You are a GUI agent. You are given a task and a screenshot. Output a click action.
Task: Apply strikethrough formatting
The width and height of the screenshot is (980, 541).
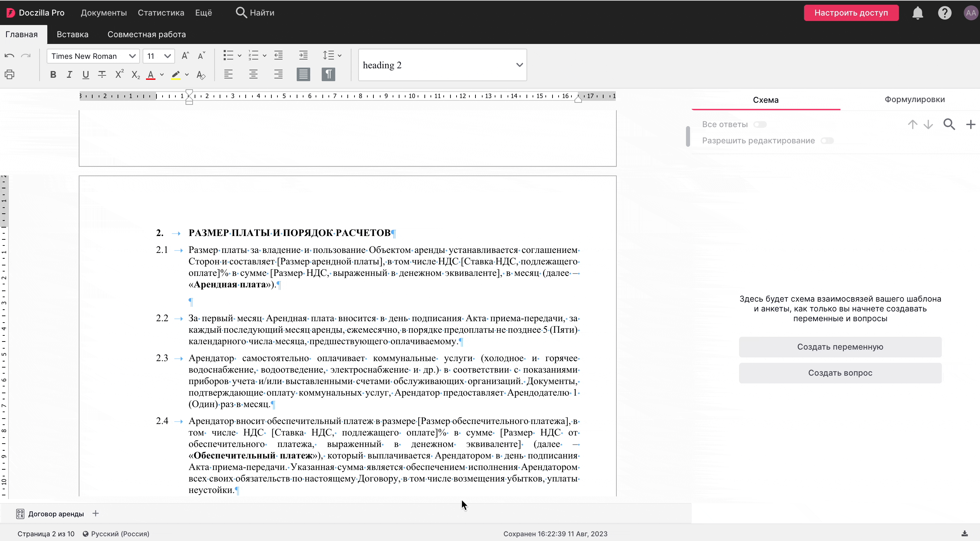(102, 75)
